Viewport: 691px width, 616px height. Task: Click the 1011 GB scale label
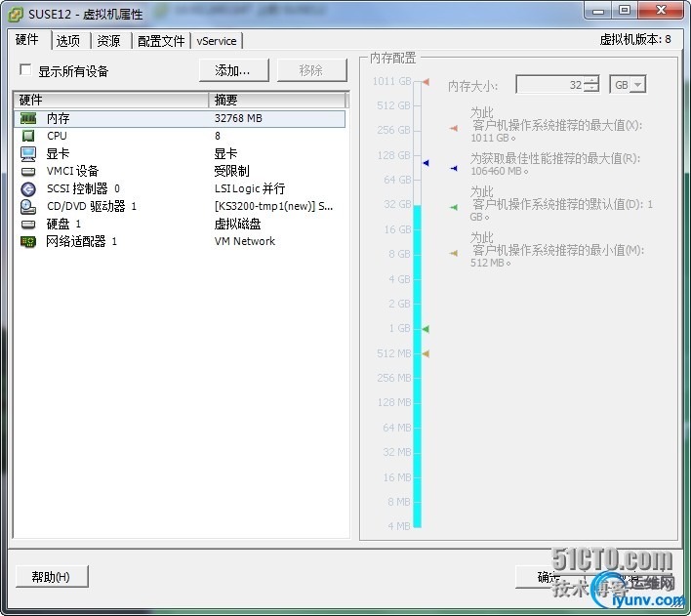point(391,81)
